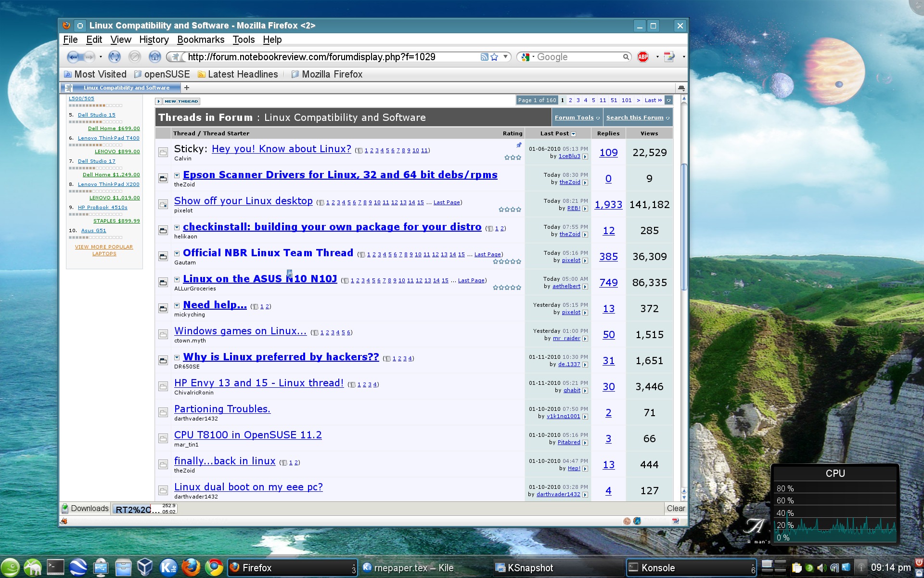Go to page 2 of the forum listing
This screenshot has height=578, width=924.
coord(570,100)
